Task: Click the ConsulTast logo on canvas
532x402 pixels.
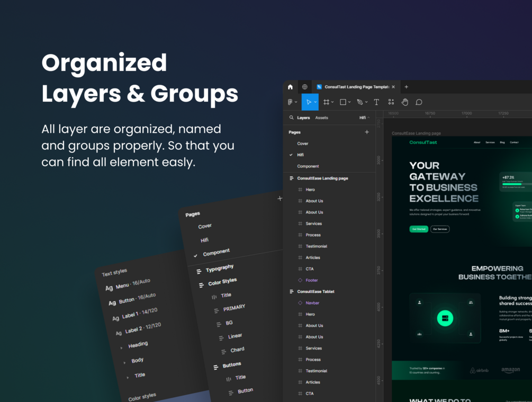Action: [423, 142]
